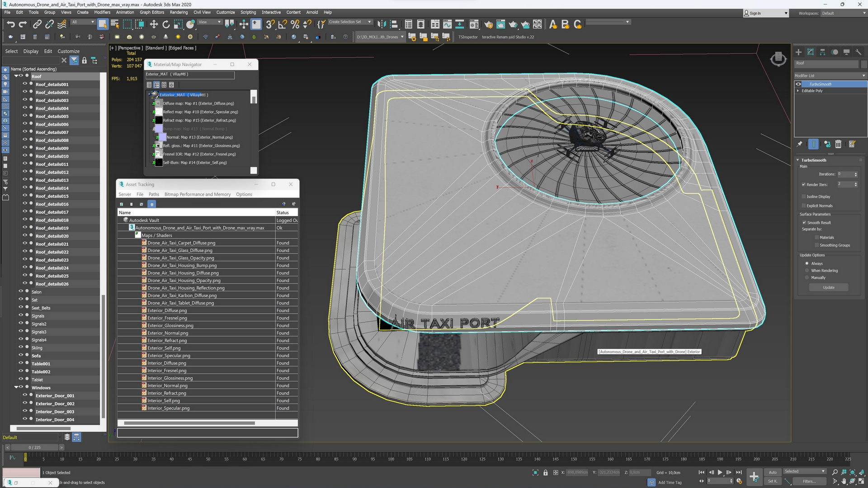This screenshot has height=488, width=868.
Task: Enable Separate by Smoothing Groups checkbox
Action: (x=817, y=245)
